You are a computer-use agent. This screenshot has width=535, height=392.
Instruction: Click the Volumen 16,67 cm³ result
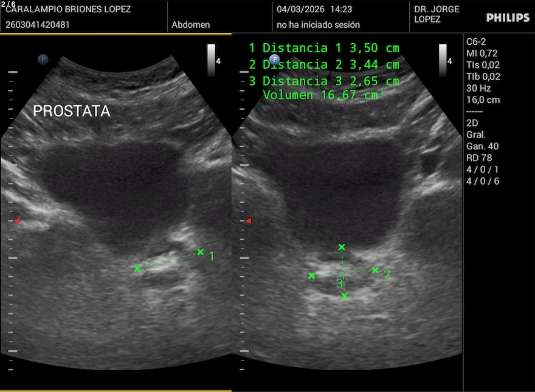[x=323, y=95]
